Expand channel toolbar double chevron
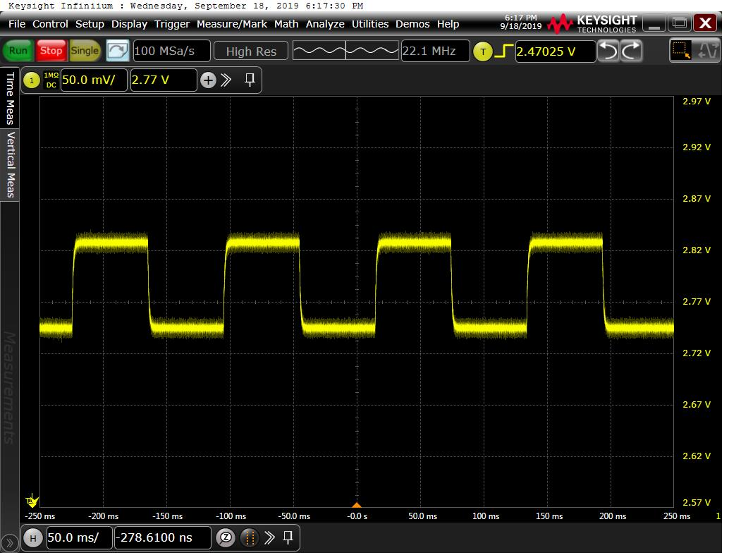 (x=226, y=80)
